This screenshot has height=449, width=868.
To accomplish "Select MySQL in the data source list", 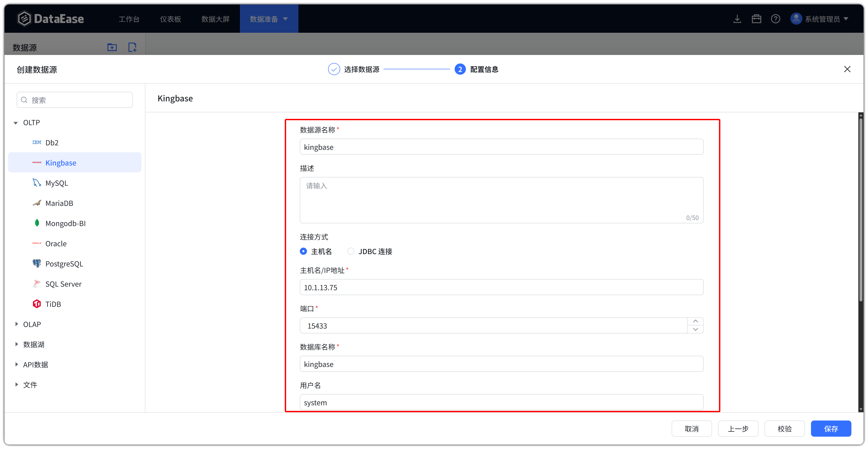I will click(75, 183).
